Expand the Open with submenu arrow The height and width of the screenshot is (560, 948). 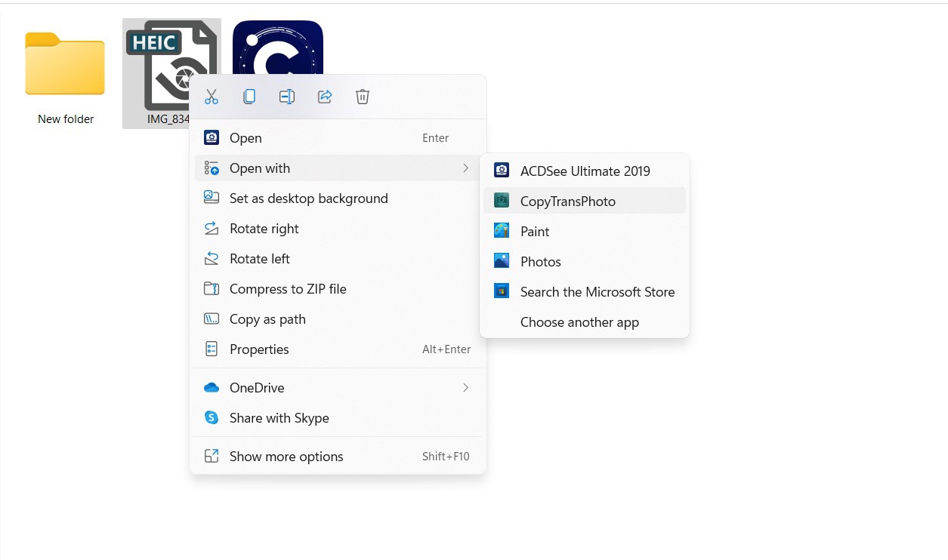point(465,168)
